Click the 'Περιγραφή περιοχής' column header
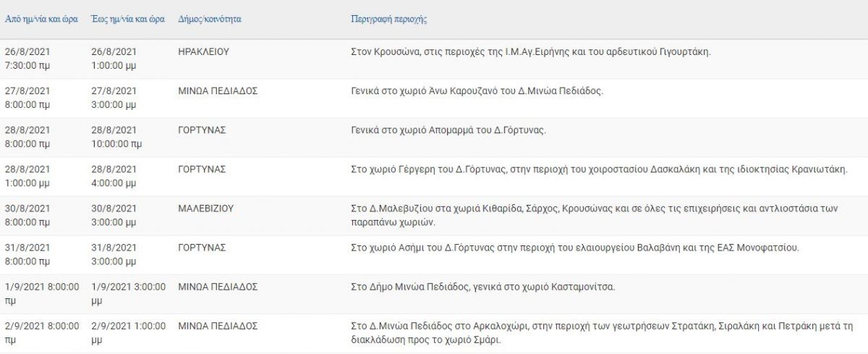The width and height of the screenshot is (868, 354). click(388, 19)
